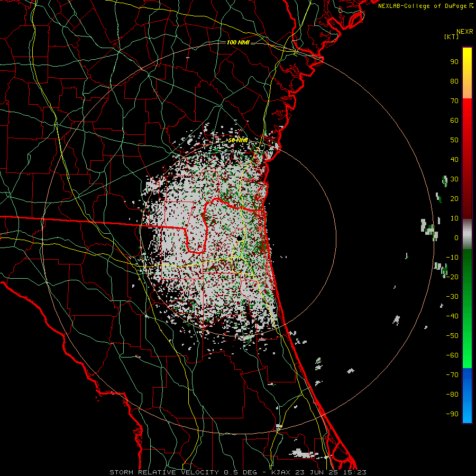Image resolution: width=476 pixels, height=476 pixels.
Task: Select the 50 value on the velocity scale
Action: tap(454, 140)
